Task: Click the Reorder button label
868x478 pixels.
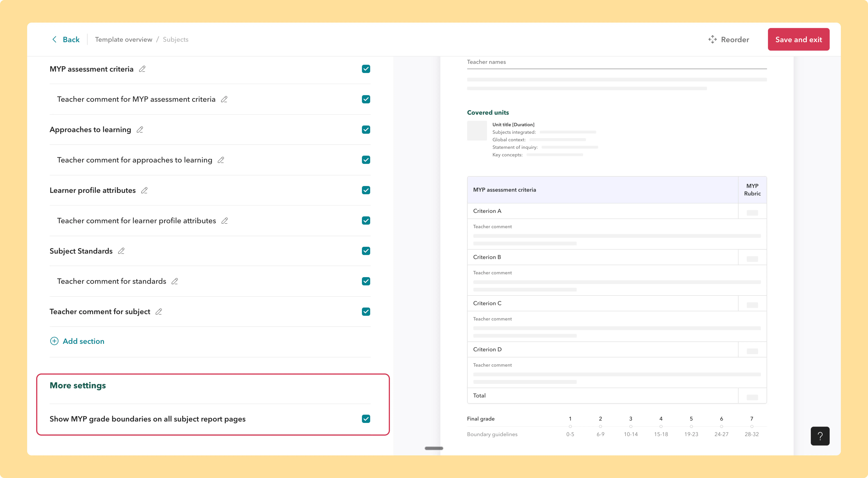Action: click(x=735, y=39)
